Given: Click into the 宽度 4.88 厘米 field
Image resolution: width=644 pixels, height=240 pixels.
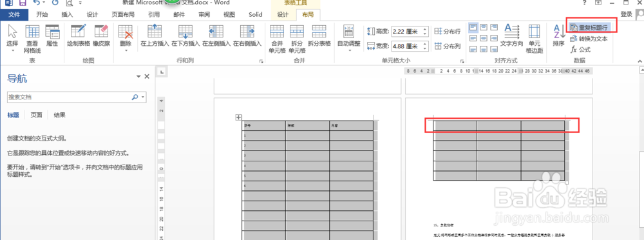Looking at the screenshot, I should [x=406, y=46].
